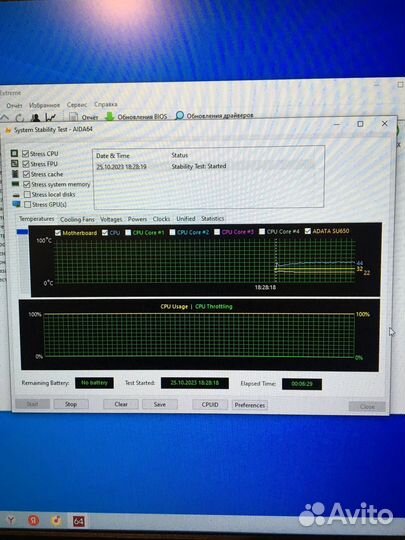Click the Date & Time column header
Image resolution: width=405 pixels, height=540 pixels.
[x=113, y=156]
